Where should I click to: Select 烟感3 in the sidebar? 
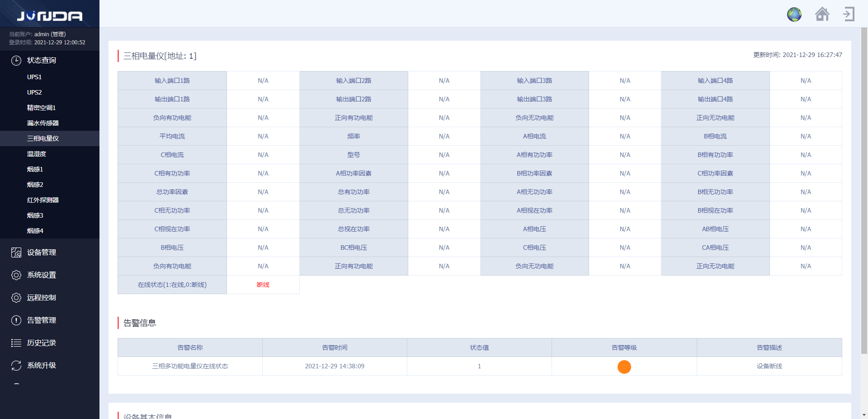[35, 215]
